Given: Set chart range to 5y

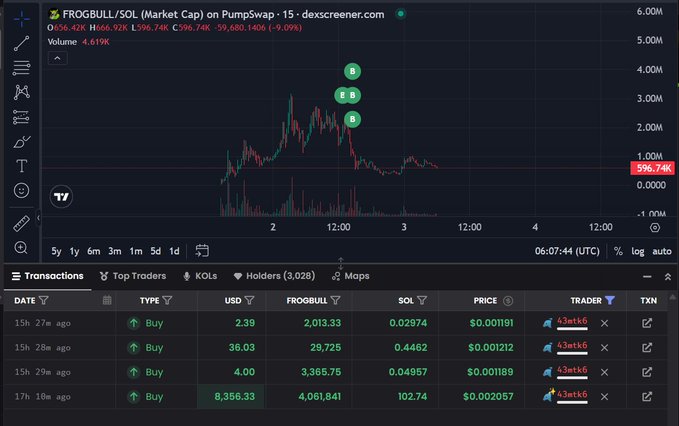Looking at the screenshot, I should coord(56,251).
